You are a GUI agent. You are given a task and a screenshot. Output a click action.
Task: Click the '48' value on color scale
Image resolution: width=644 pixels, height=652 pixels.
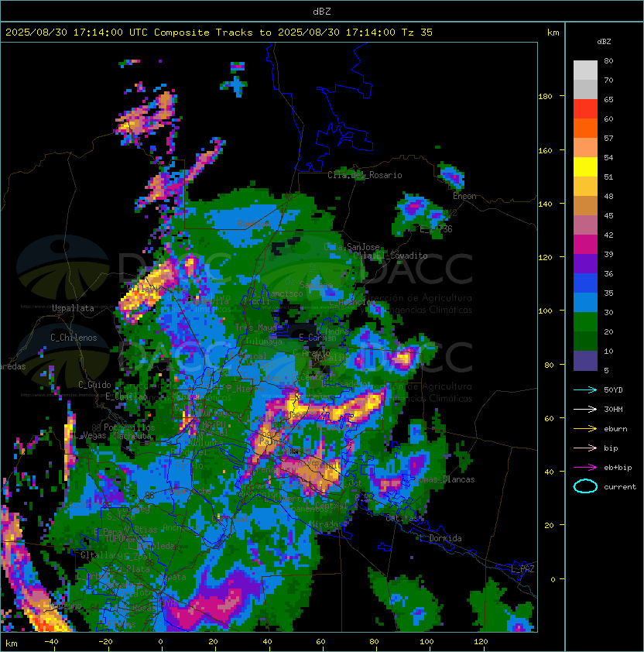(x=608, y=196)
